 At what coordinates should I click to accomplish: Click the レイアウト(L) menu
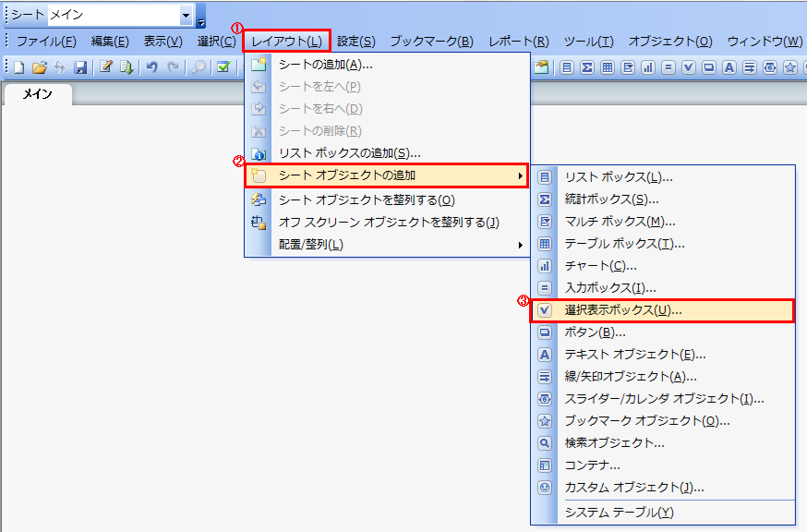point(286,42)
